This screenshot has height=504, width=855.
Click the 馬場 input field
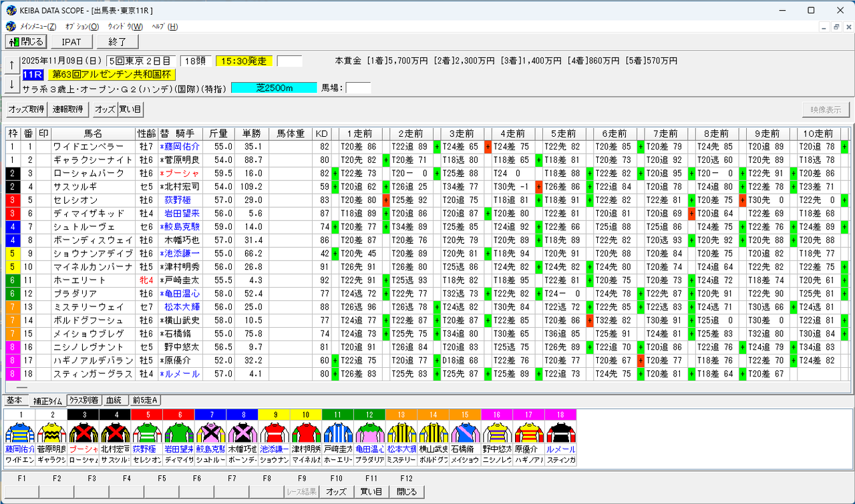358,87
